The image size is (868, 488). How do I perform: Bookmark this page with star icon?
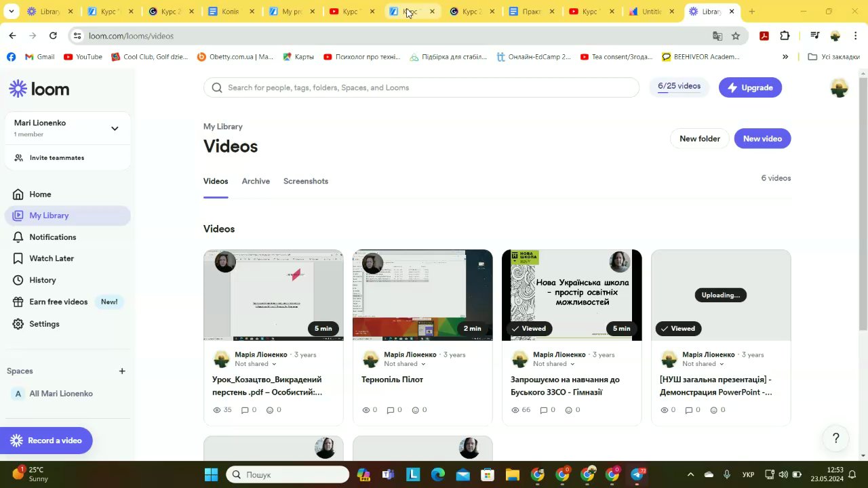pos(736,36)
